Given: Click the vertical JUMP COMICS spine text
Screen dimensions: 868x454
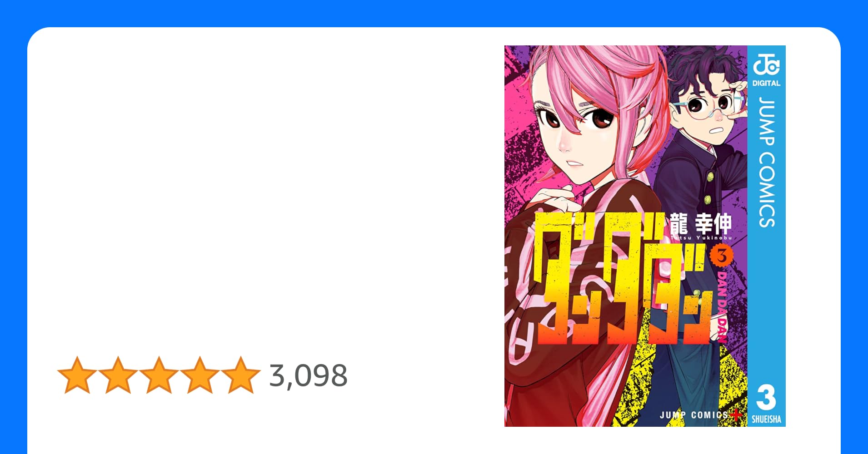Looking at the screenshot, I should pyautogui.click(x=767, y=162).
